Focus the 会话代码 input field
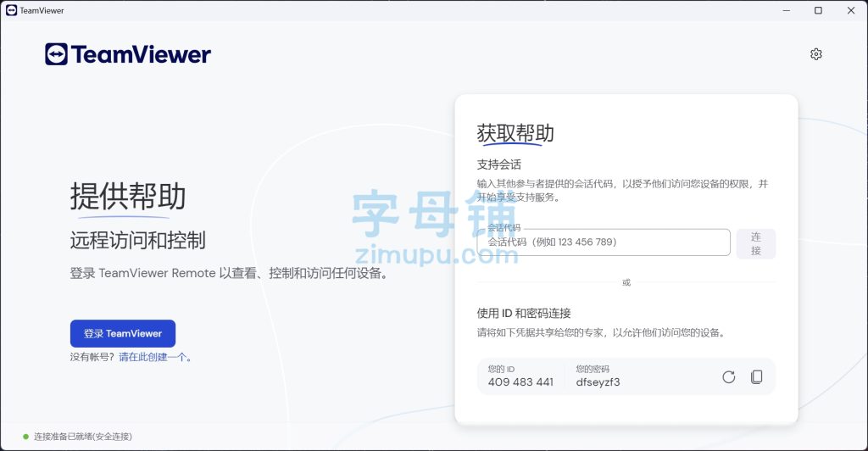Image resolution: width=868 pixels, height=451 pixels. [604, 242]
